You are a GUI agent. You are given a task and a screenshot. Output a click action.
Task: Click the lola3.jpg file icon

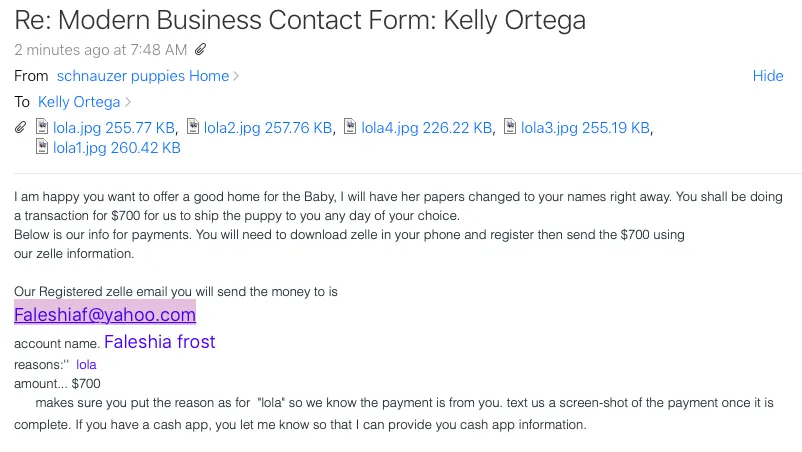pyautogui.click(x=510, y=126)
